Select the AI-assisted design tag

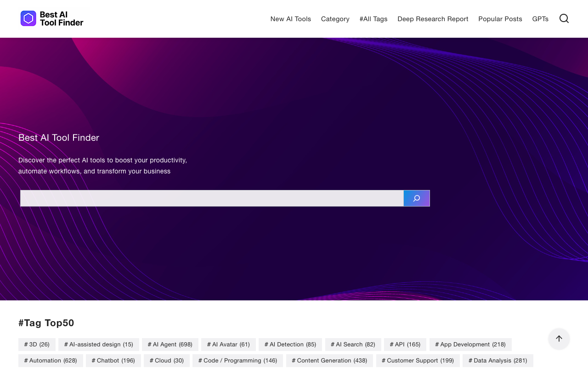coord(98,344)
